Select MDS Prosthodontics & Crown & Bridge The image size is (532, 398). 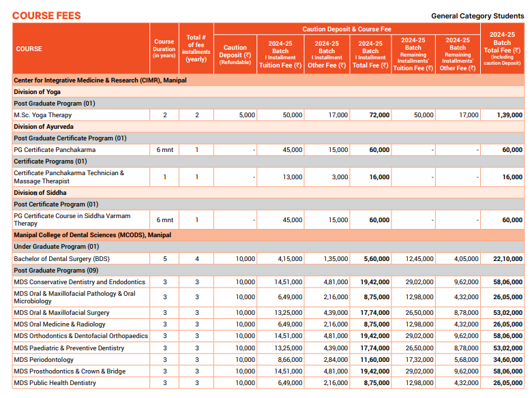70,371
